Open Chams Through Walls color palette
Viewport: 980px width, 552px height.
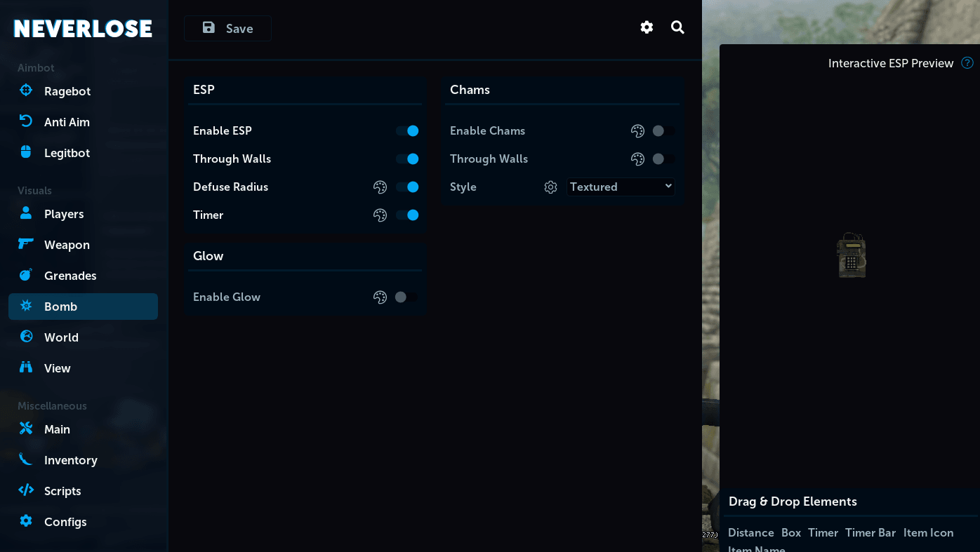click(637, 159)
